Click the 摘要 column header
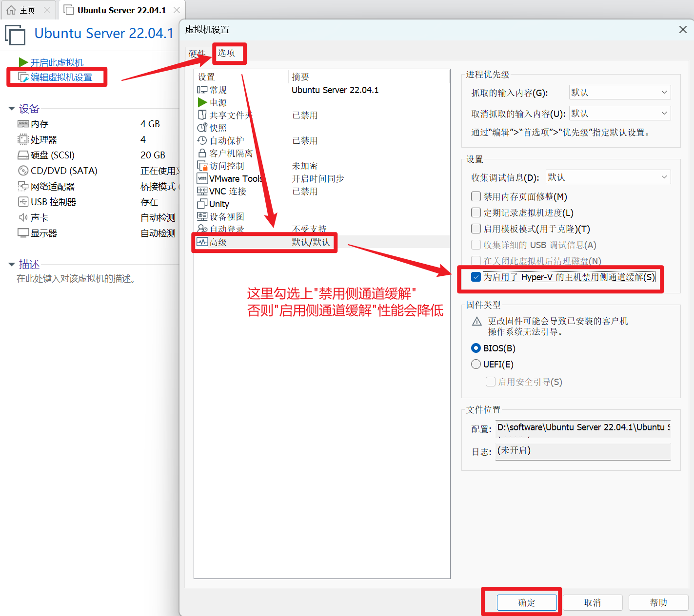Image resolution: width=694 pixels, height=616 pixels. (x=300, y=77)
